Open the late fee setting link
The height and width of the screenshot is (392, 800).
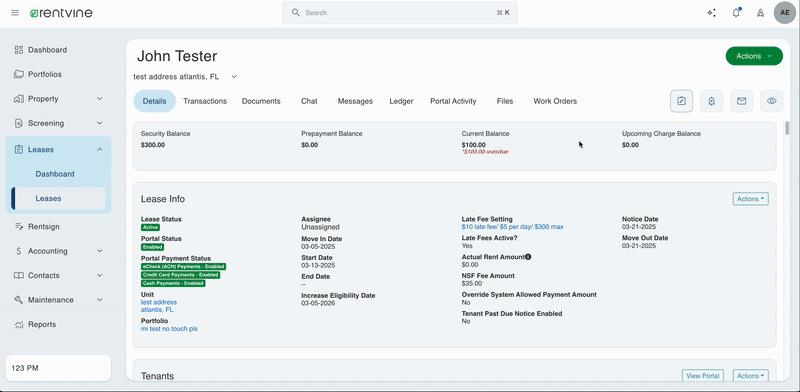(512, 227)
